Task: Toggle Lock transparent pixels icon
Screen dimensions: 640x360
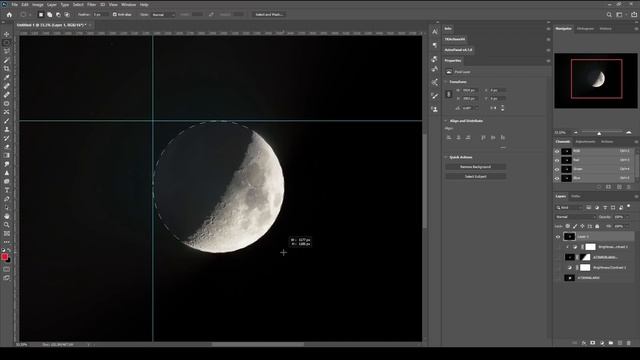Action: [567, 226]
